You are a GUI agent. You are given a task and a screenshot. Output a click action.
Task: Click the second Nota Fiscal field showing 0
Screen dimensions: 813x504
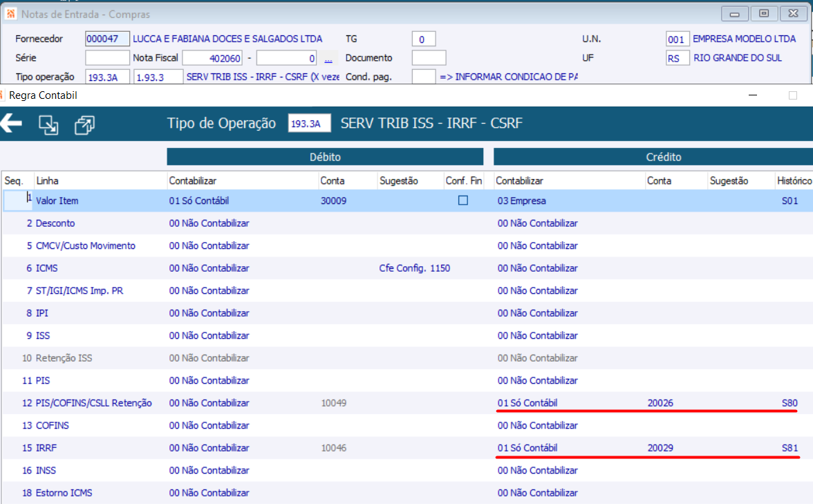coord(286,58)
